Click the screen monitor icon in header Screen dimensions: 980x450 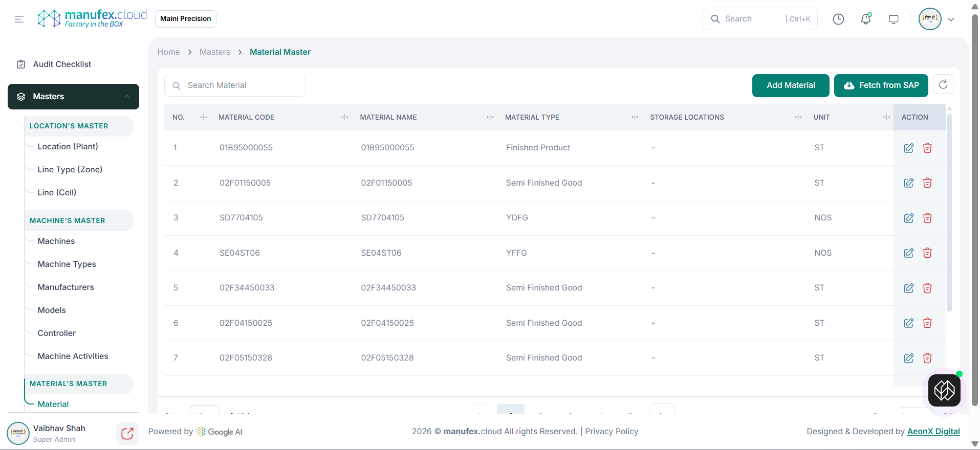894,19
